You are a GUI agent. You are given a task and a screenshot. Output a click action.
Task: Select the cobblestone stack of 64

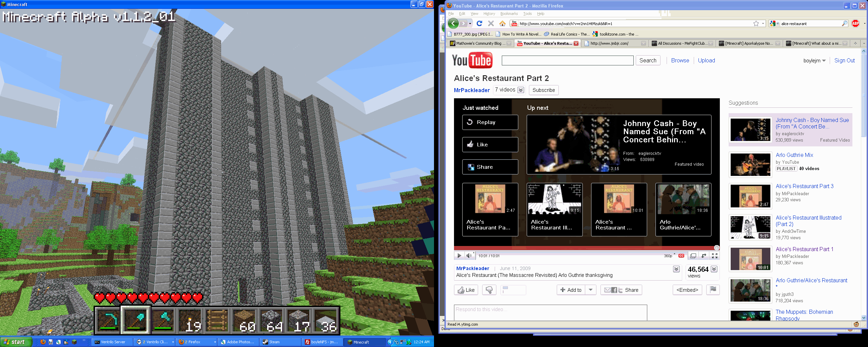[272, 321]
